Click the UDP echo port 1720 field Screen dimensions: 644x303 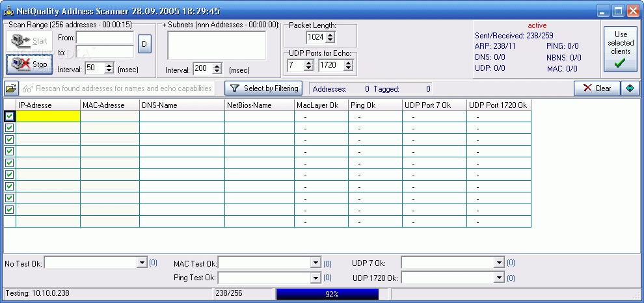coord(330,65)
